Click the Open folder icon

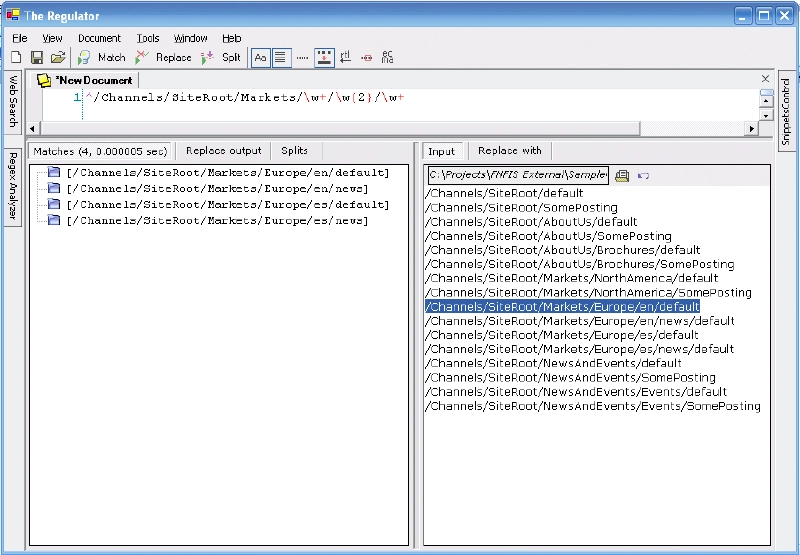click(x=58, y=58)
